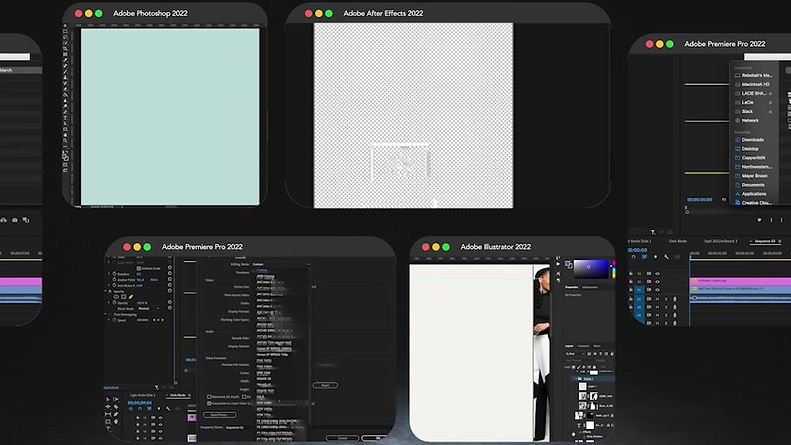Open the Sequence 05 tab in right Premiere window

(x=765, y=241)
